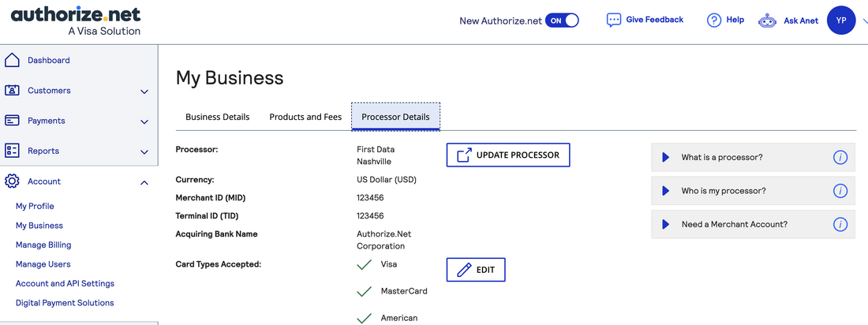Viewport: 868px width, 325px height.
Task: Switch to the Business Details tab
Action: 218,117
